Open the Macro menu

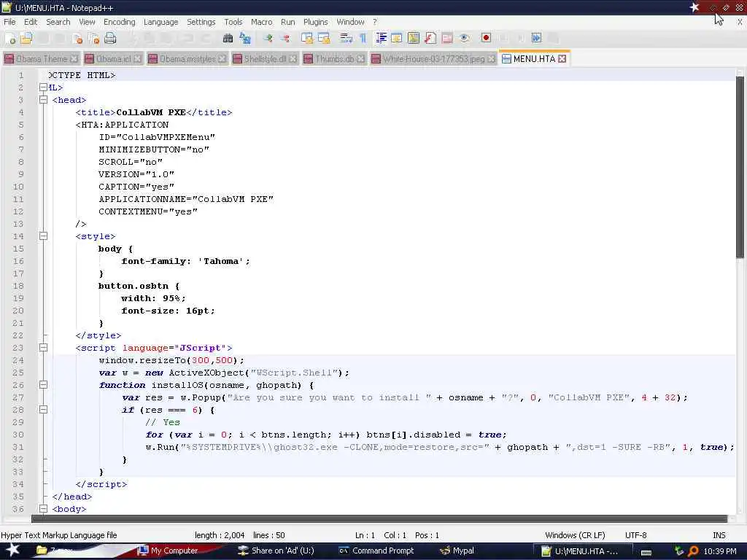click(x=262, y=22)
